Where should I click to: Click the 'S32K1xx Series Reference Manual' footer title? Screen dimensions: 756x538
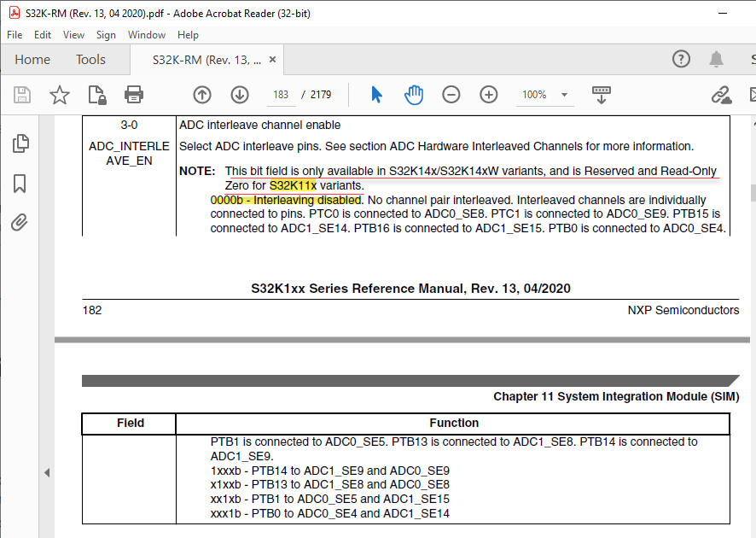pos(410,289)
